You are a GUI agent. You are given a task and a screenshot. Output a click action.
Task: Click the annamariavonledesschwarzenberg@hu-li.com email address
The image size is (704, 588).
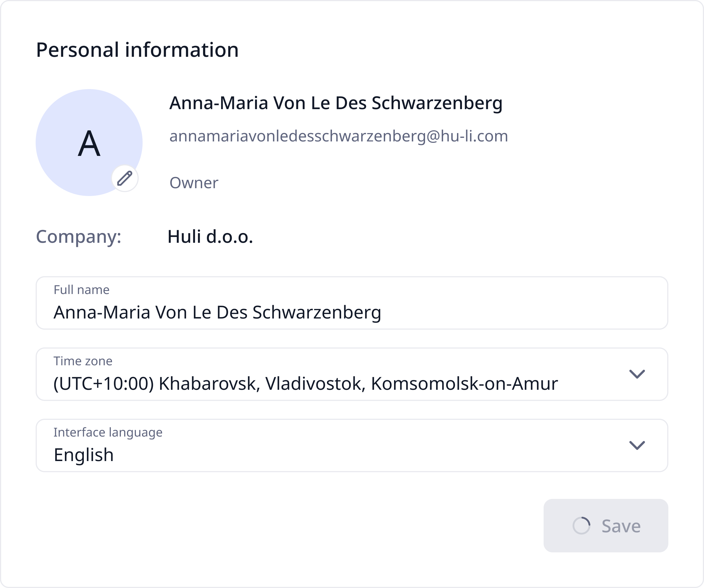[x=339, y=136]
